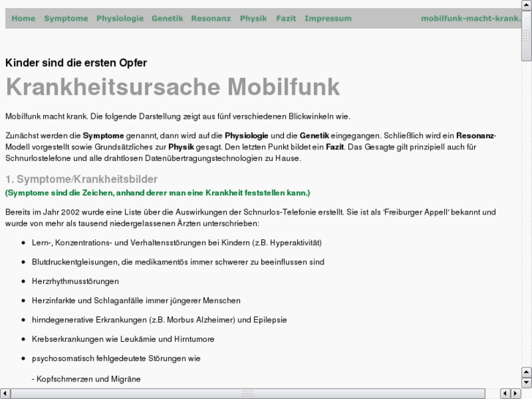This screenshot has height=399, width=532.
Task: Click the section heading '1. Symptome/Krankheitsbilder'
Action: tap(81, 179)
